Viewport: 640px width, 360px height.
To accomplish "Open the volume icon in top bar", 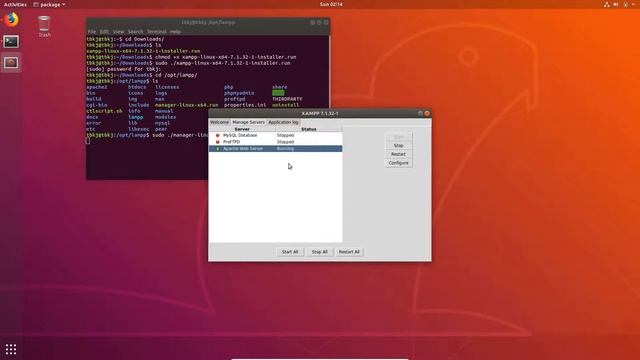I will point(616,4).
